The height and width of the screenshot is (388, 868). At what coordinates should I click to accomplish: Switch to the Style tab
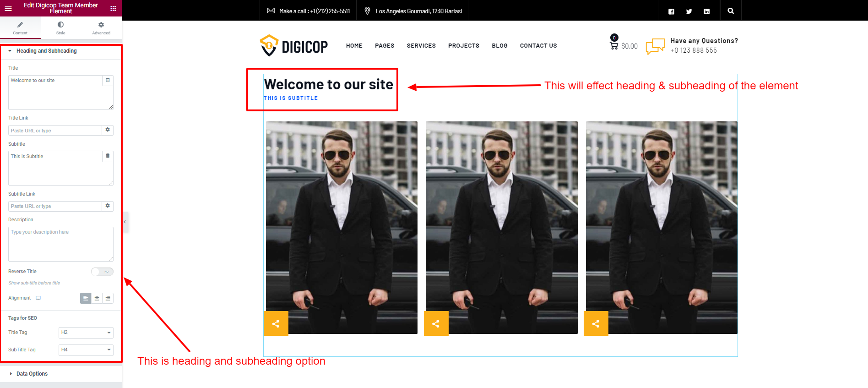click(60, 28)
